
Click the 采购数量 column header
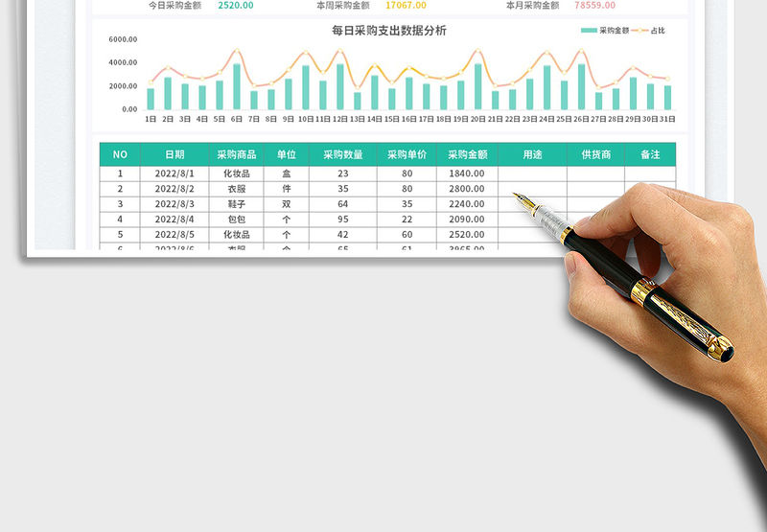tap(342, 154)
